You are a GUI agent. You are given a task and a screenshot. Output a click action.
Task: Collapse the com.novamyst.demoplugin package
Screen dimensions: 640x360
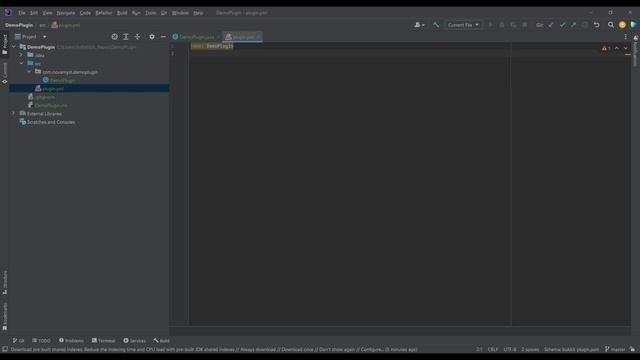pyautogui.click(x=29, y=72)
